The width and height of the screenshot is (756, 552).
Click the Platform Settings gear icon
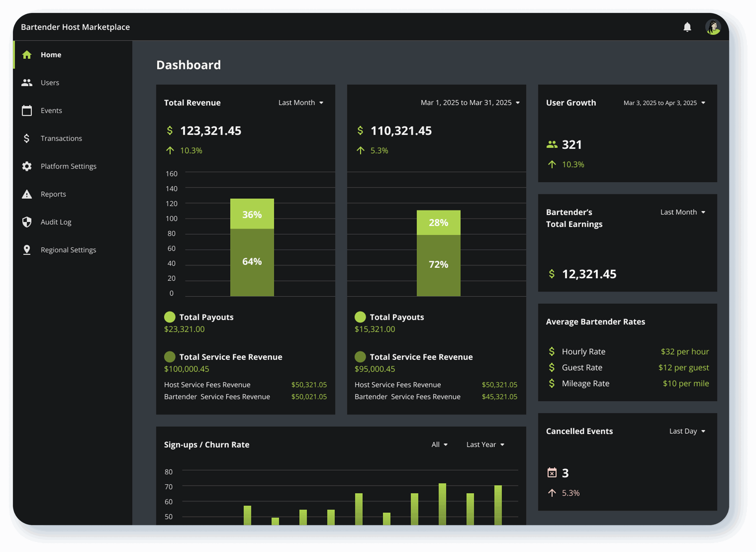click(x=27, y=166)
